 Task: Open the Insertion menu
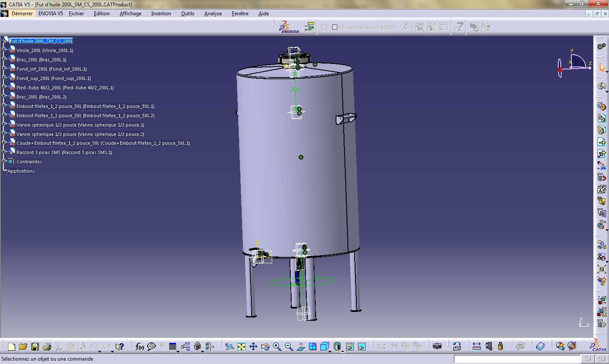(x=161, y=14)
